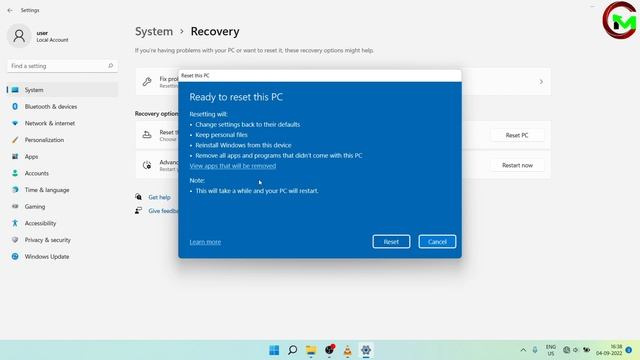This screenshot has width=640, height=360.
Task: Open the clock and date in taskbar
Action: pyautogui.click(x=609, y=350)
